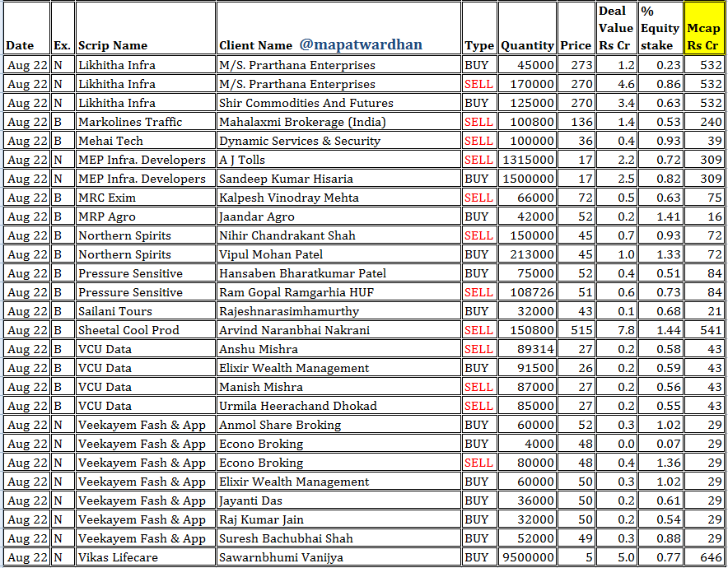Viewport: 728px width, 568px height.
Task: Click the % Equity stake header
Action: point(660,28)
